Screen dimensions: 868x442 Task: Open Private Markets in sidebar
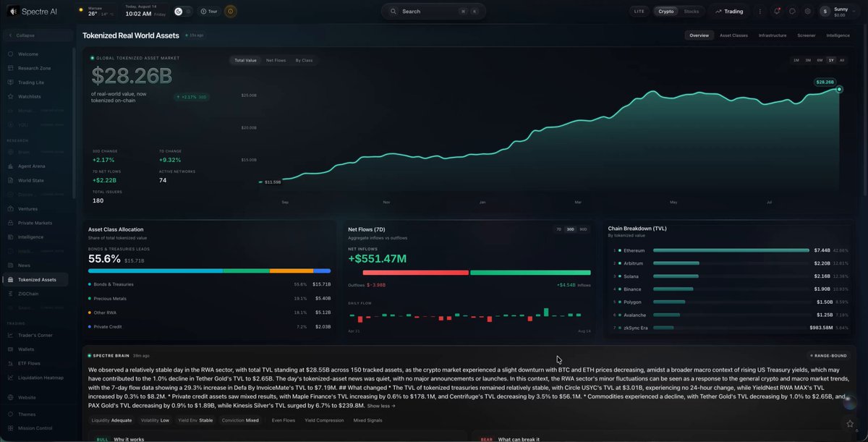35,223
